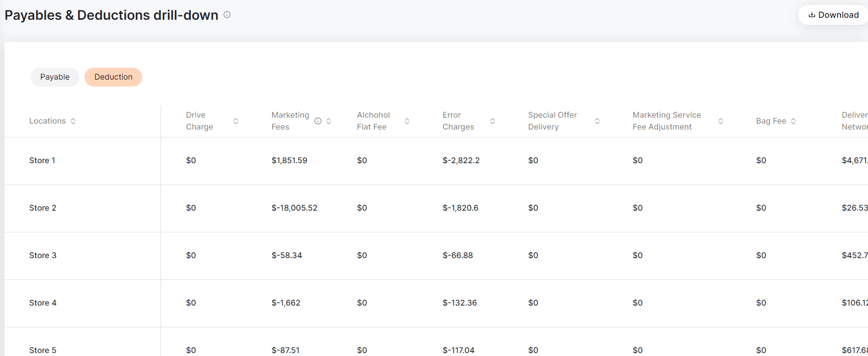Screen dimensions: 868x356
Task: Sort by Special Offer Delivery column
Action: pyautogui.click(x=597, y=121)
